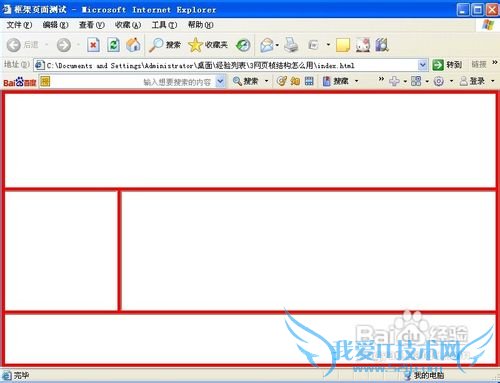Open the File (文件) menu
This screenshot has height=383, width=500.
point(19,25)
